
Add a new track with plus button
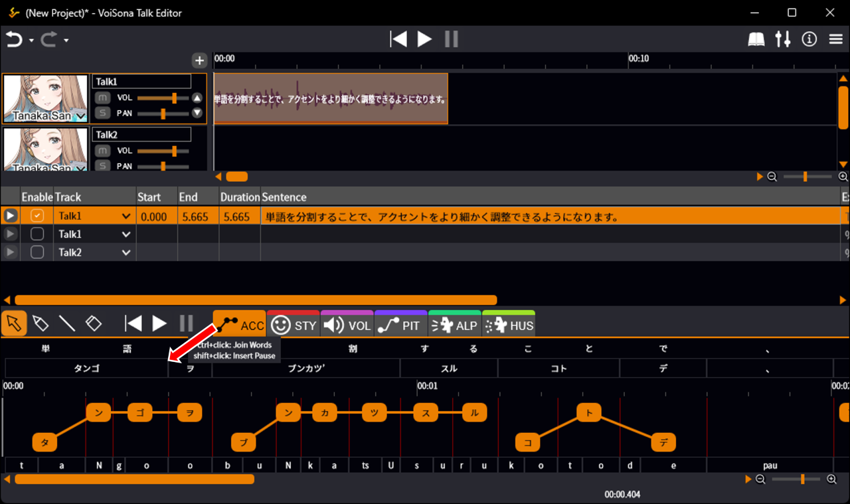click(x=199, y=60)
